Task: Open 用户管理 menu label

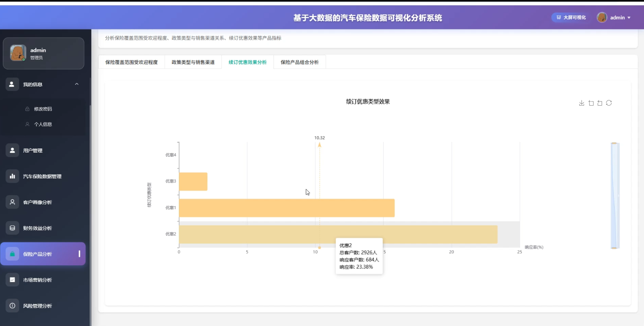Action: pos(33,151)
